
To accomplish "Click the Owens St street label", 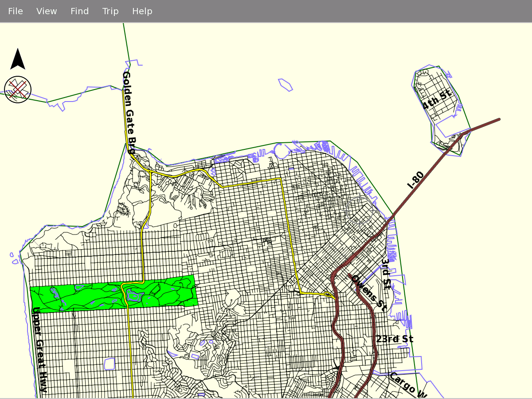I will tap(369, 293).
